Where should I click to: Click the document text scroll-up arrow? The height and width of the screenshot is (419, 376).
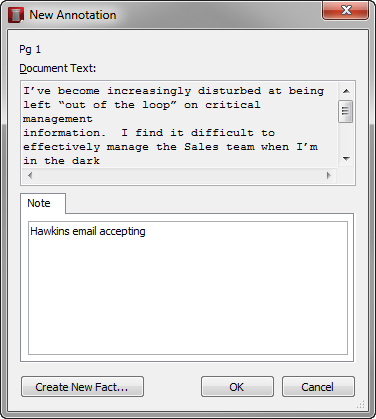[x=346, y=91]
